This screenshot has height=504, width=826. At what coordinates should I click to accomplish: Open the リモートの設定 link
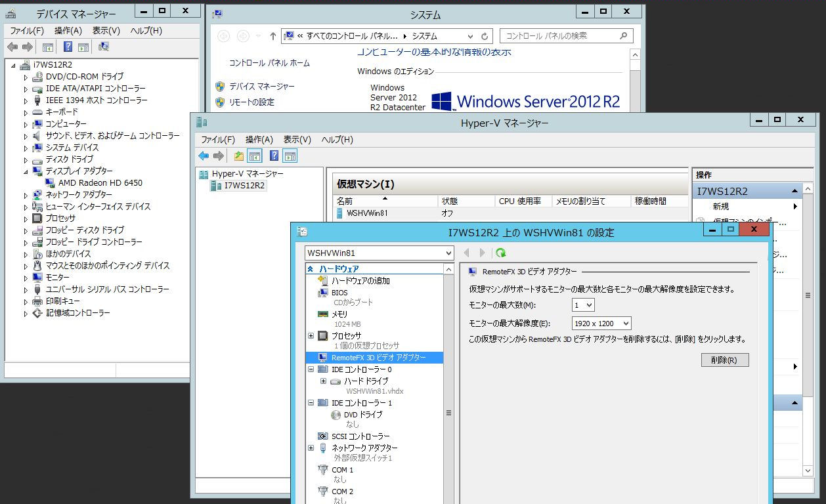252,102
